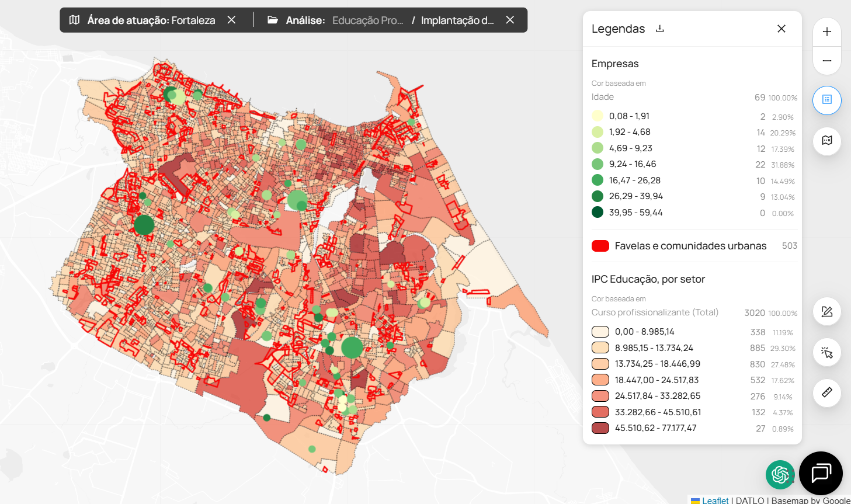Open the basemap selector button
Image resolution: width=851 pixels, height=504 pixels.
(x=826, y=141)
